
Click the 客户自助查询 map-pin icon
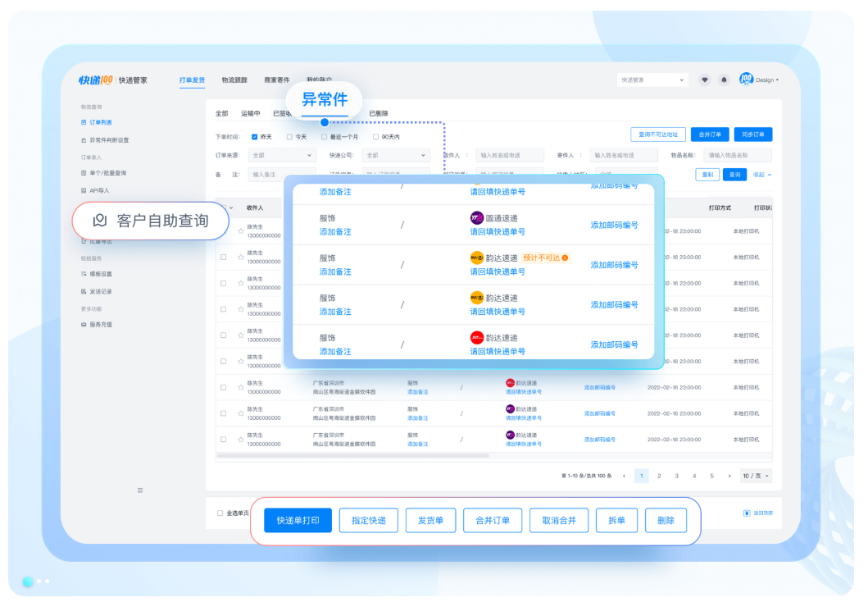pyautogui.click(x=100, y=221)
